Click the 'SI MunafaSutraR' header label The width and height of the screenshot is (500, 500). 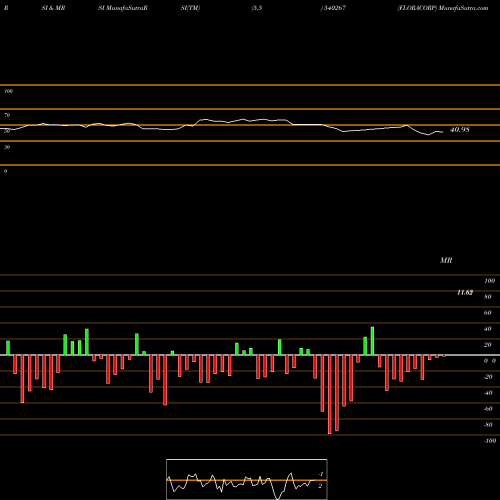point(123,8)
